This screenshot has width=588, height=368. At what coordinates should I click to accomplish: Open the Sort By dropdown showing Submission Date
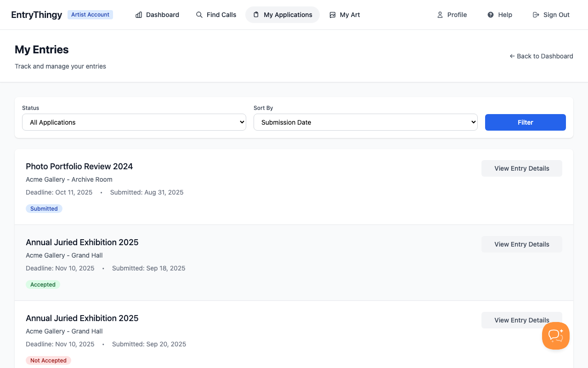pos(366,122)
